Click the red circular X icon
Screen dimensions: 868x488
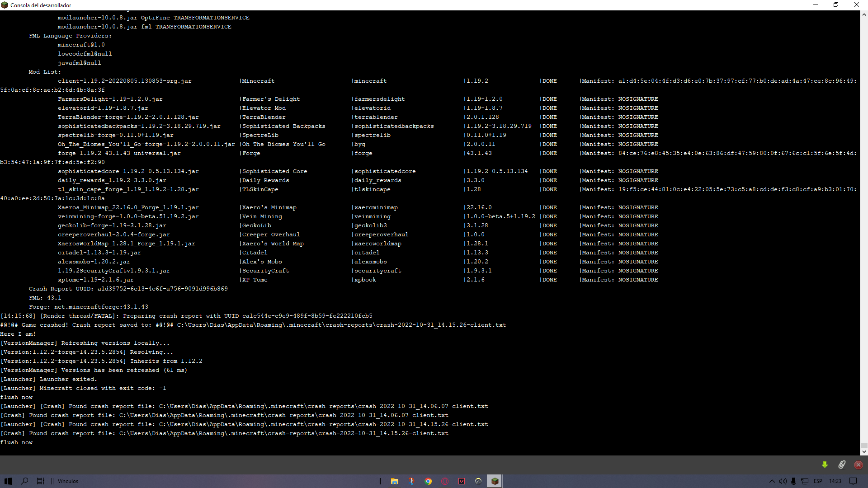click(x=859, y=465)
